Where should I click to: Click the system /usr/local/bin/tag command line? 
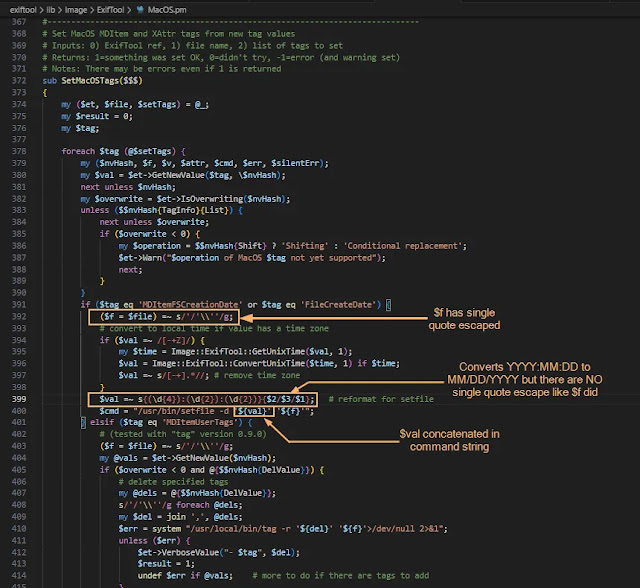coord(283,529)
